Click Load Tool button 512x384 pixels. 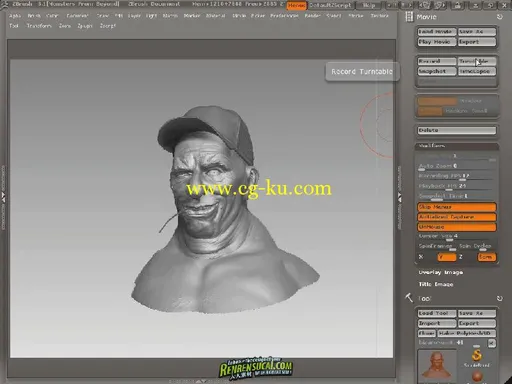(437, 313)
